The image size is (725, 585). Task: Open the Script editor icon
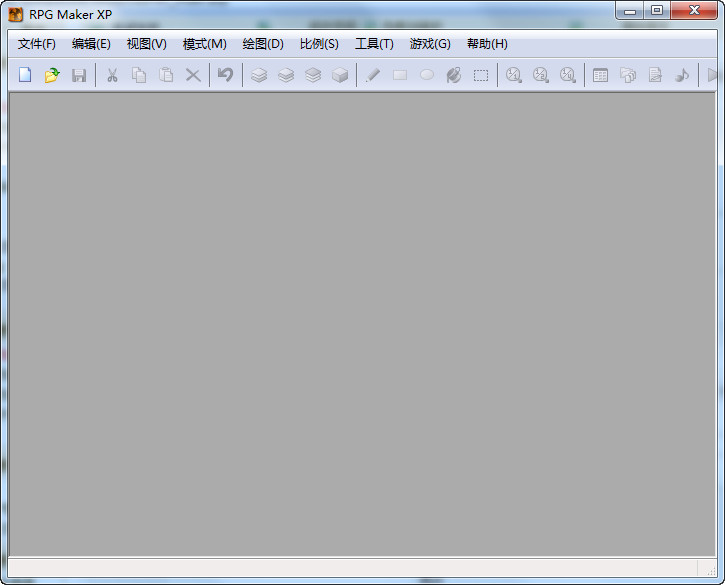coord(655,75)
